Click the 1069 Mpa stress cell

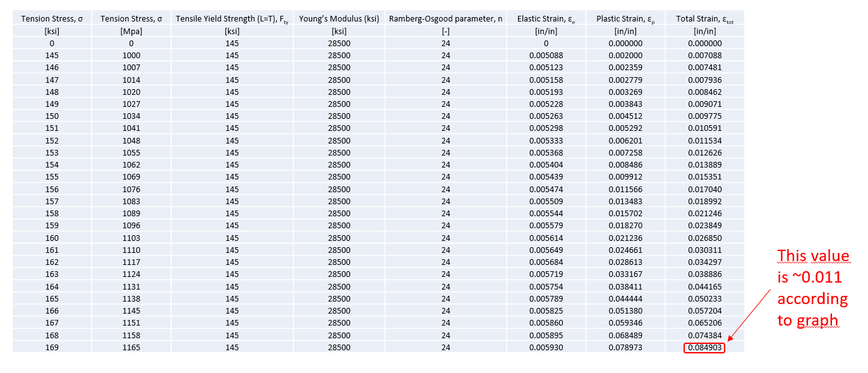(131, 177)
